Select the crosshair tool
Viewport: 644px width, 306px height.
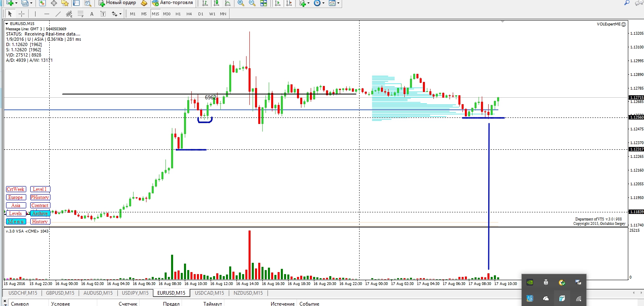pos(21,14)
